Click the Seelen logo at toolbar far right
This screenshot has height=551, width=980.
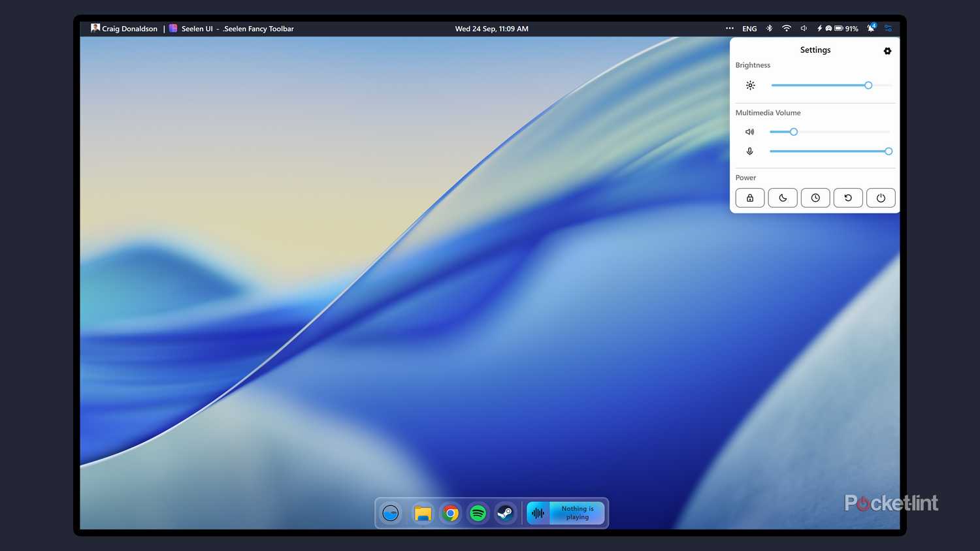pyautogui.click(x=889, y=28)
